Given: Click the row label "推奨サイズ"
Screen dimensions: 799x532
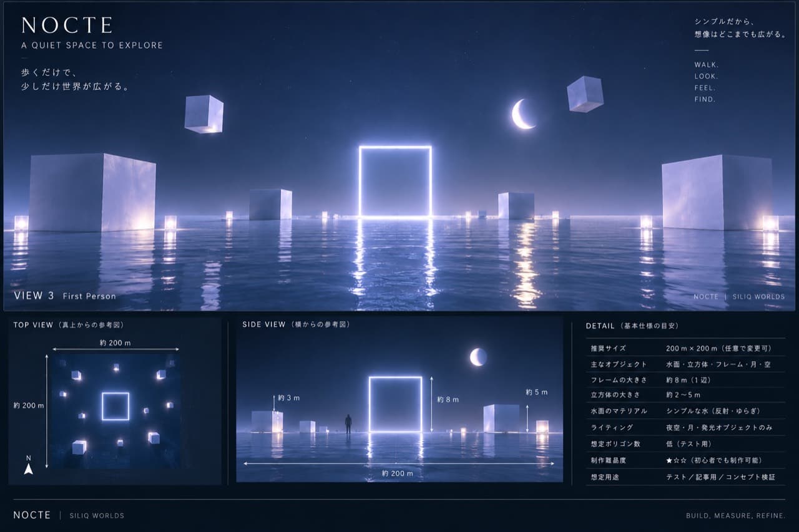Looking at the screenshot, I should [x=608, y=348].
